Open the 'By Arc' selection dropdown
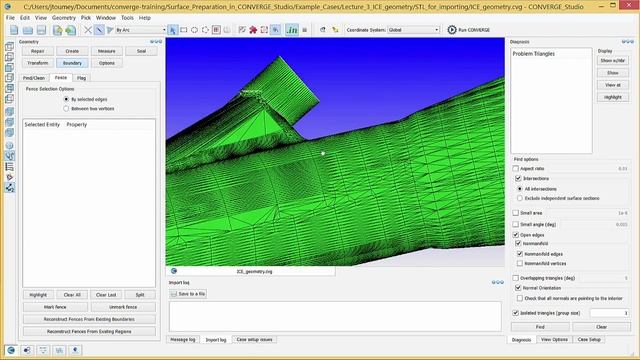 click(140, 30)
